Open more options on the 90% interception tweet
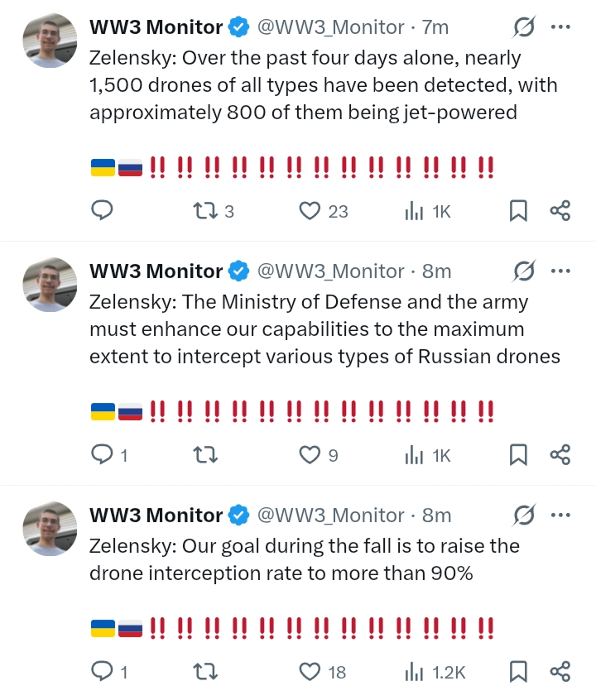The image size is (596, 700). 560,515
